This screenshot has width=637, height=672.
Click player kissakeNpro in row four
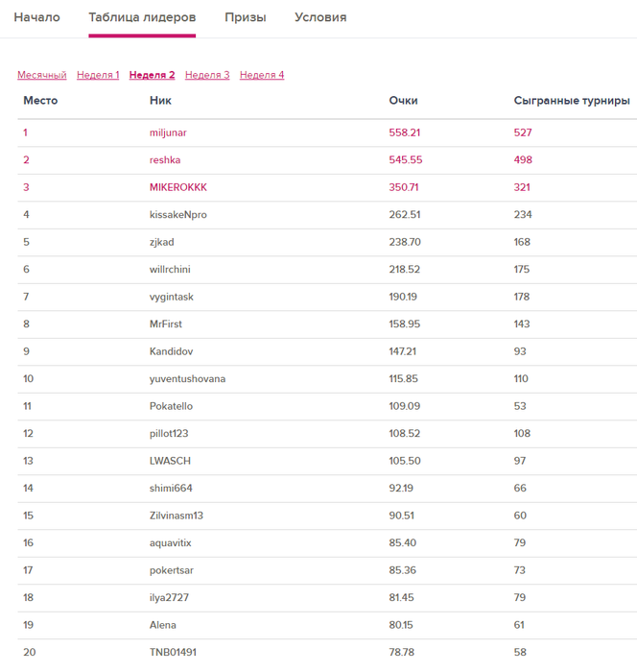click(177, 215)
